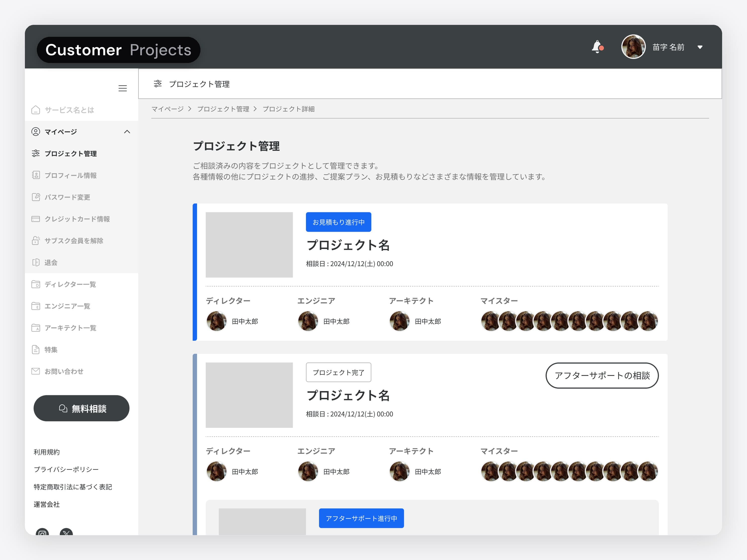
Task: Open the 運営会社 link
Action: 47,504
